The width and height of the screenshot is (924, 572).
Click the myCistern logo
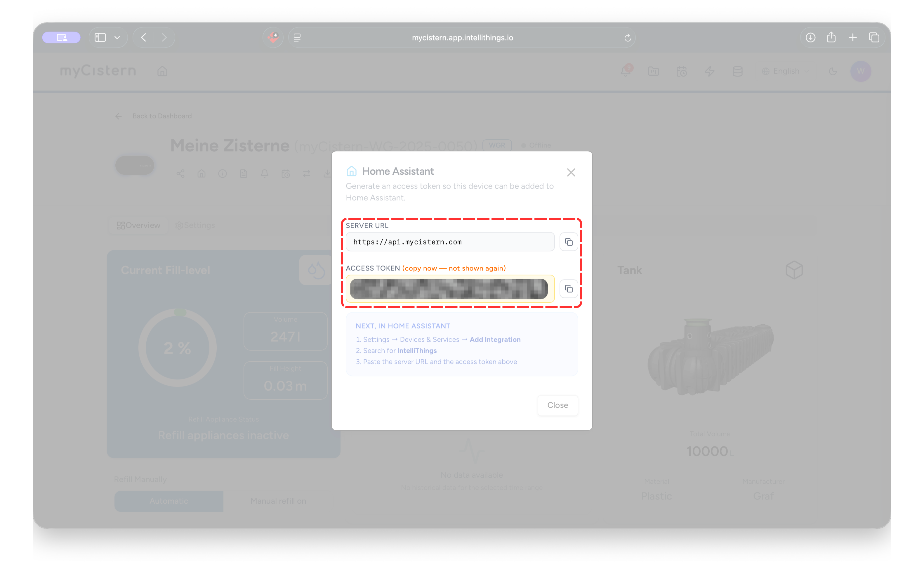(98, 70)
